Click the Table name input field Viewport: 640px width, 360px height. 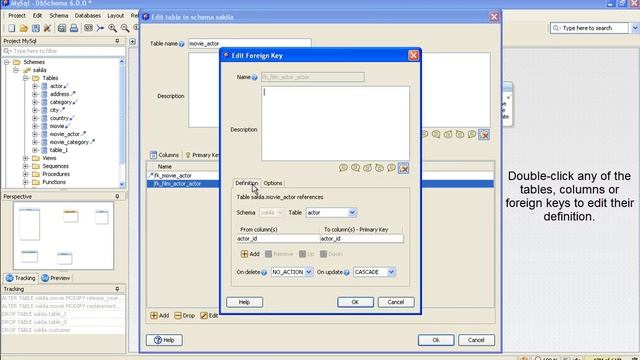249,44
